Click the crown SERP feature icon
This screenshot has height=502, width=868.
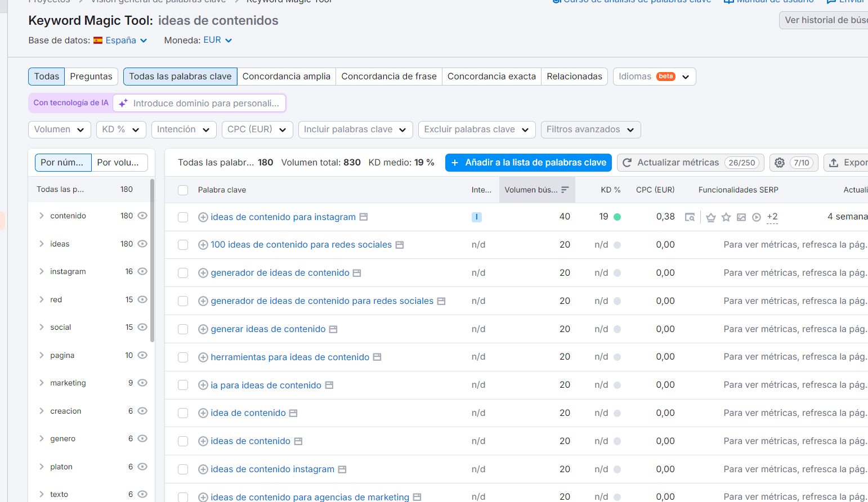pos(711,217)
